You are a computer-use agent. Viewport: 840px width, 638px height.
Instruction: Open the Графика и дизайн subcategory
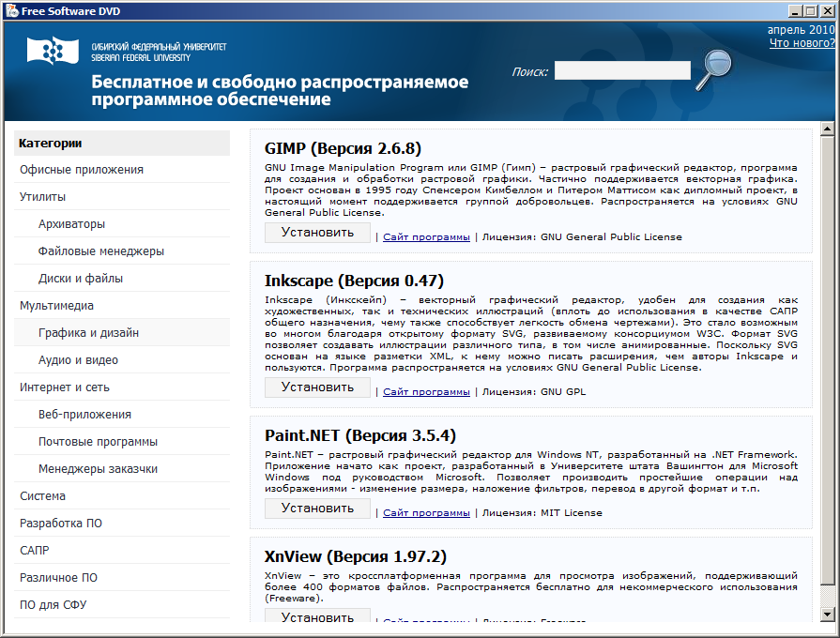click(122, 333)
